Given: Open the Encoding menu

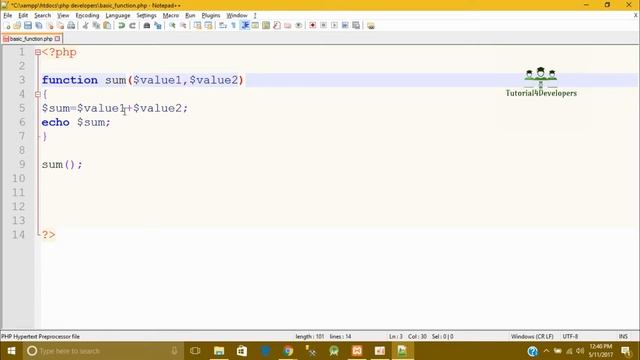Looking at the screenshot, I should [x=87, y=16].
